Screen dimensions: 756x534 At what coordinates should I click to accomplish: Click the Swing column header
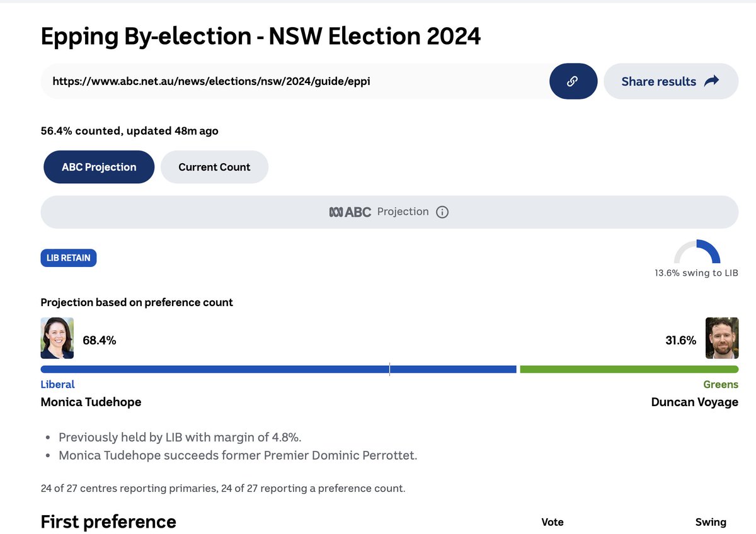pos(711,522)
